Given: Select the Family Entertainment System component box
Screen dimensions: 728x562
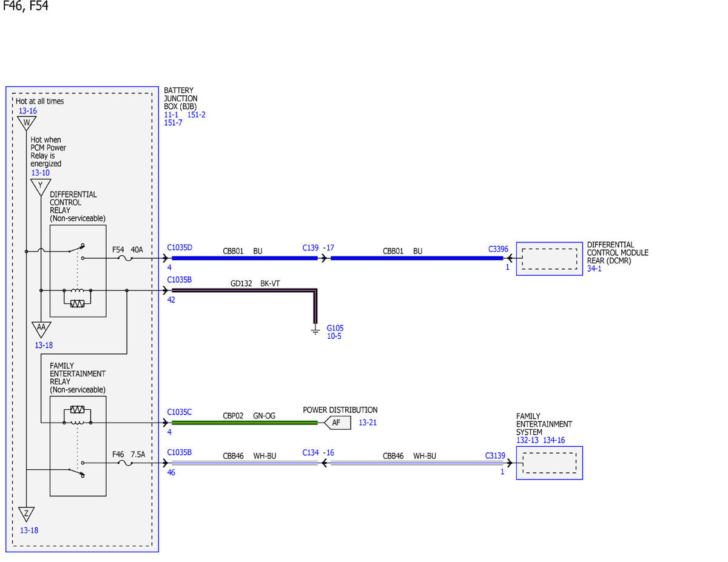Looking at the screenshot, I should tap(549, 463).
